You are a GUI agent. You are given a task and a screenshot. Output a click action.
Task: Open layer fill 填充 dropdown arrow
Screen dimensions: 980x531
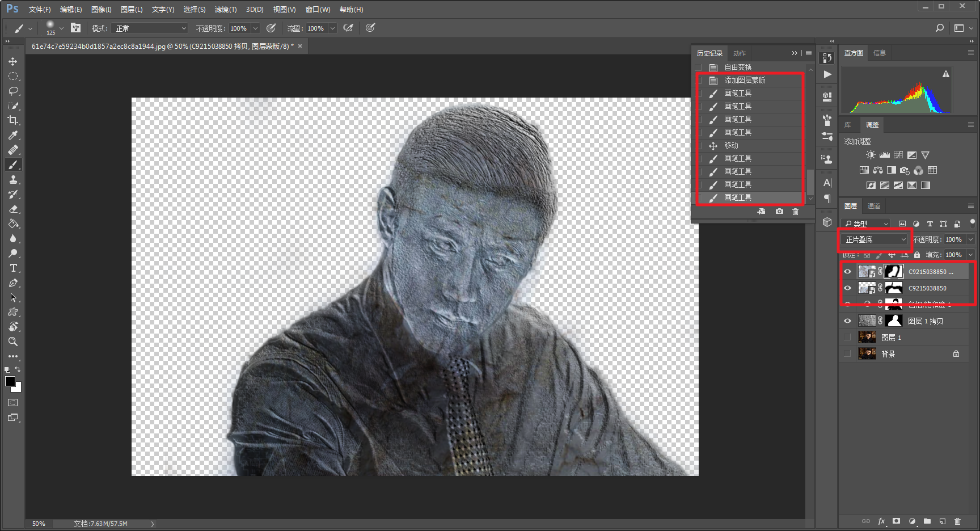coord(970,255)
